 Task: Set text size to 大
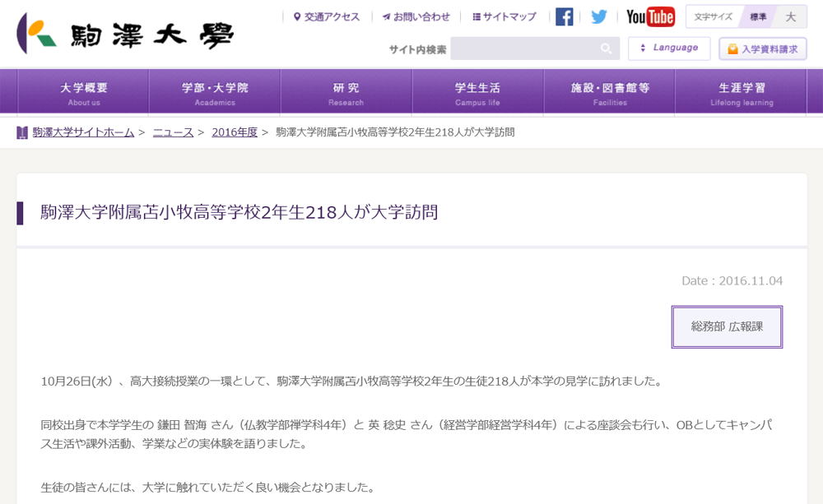coord(790,16)
